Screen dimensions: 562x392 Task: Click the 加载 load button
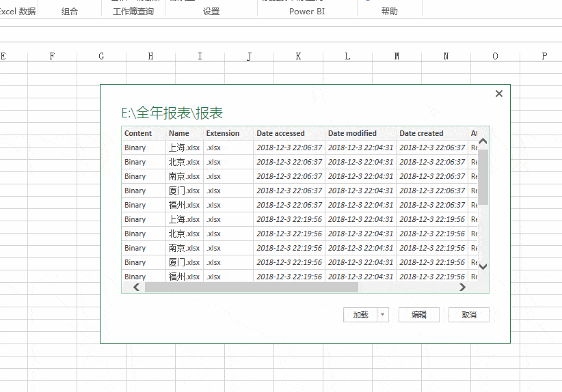point(360,315)
